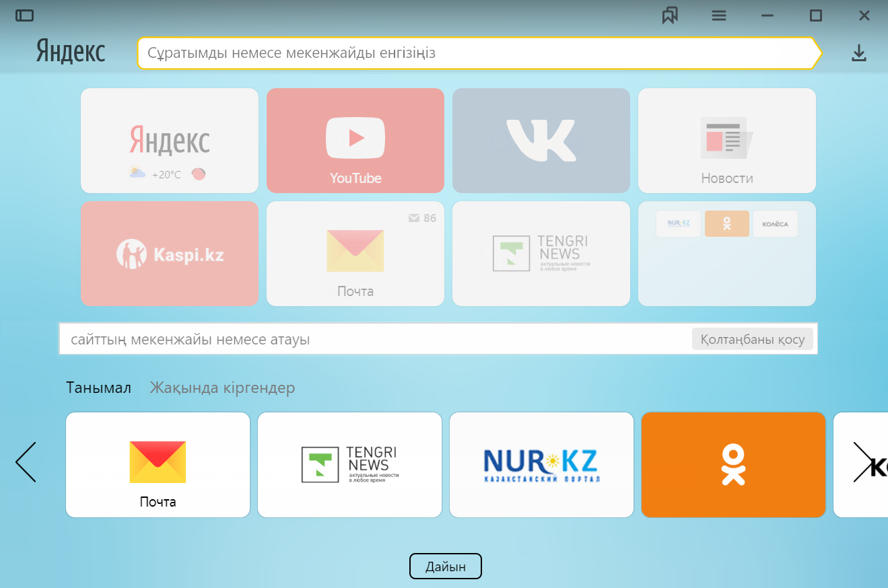Click the Дайын button
888x588 pixels.
pyautogui.click(x=446, y=566)
